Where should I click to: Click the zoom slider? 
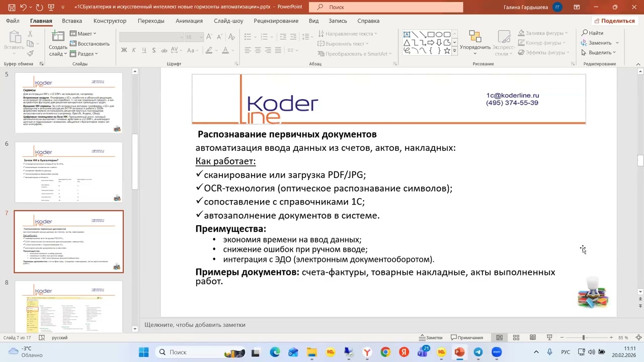(586, 337)
